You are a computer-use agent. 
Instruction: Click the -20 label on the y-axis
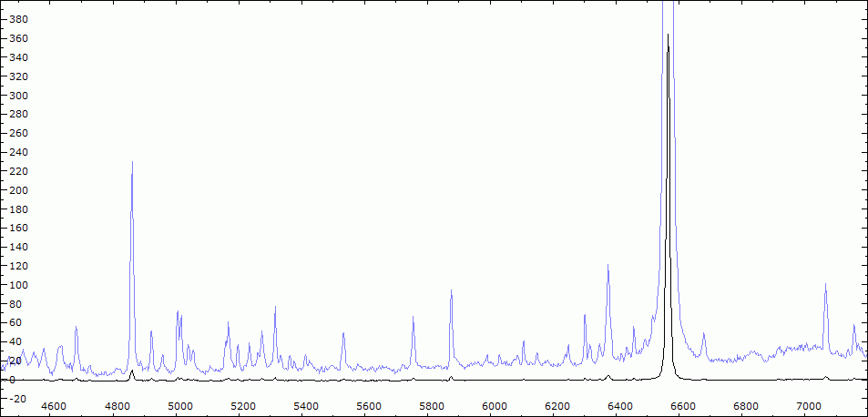pyautogui.click(x=18, y=399)
